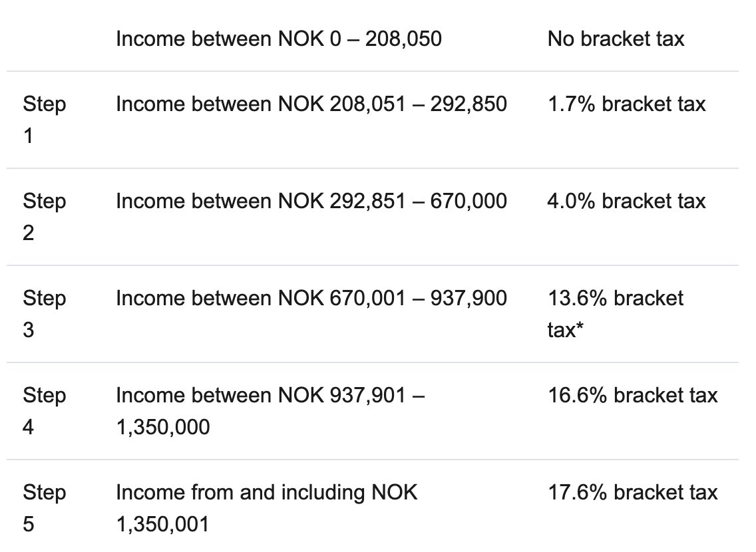Click the 1,350,000 amount in Step 4 row
Screen dimensions: 756x552
(x=162, y=427)
